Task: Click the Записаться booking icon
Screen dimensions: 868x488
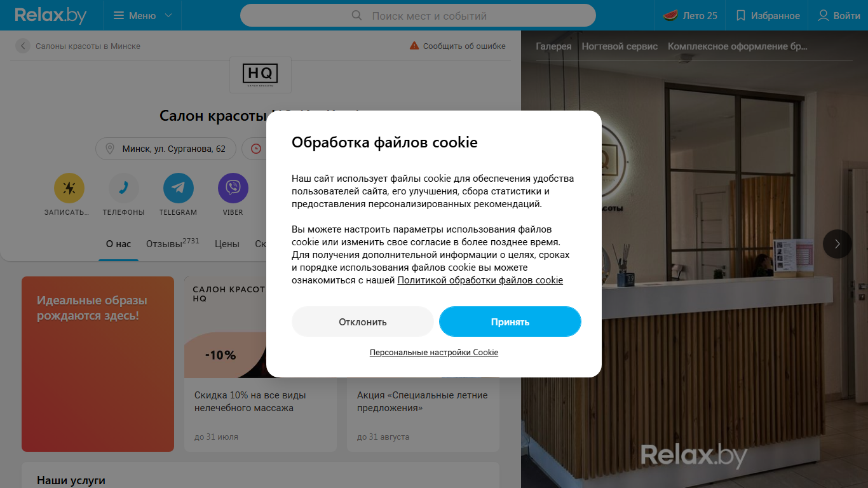Action: pyautogui.click(x=69, y=188)
